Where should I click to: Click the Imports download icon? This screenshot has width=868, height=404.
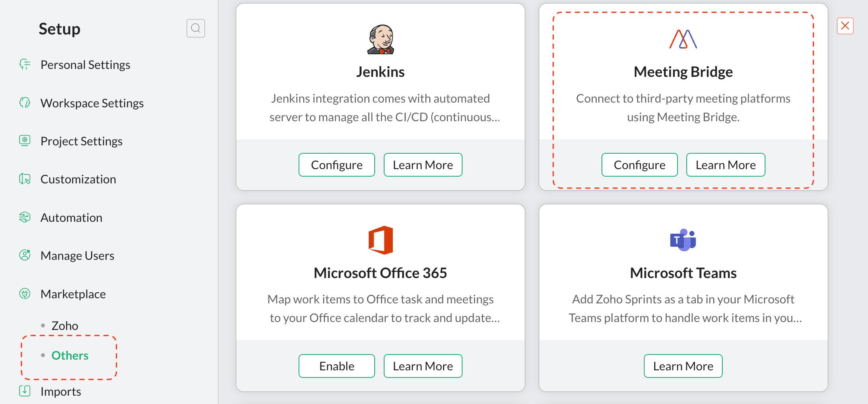[x=25, y=391]
